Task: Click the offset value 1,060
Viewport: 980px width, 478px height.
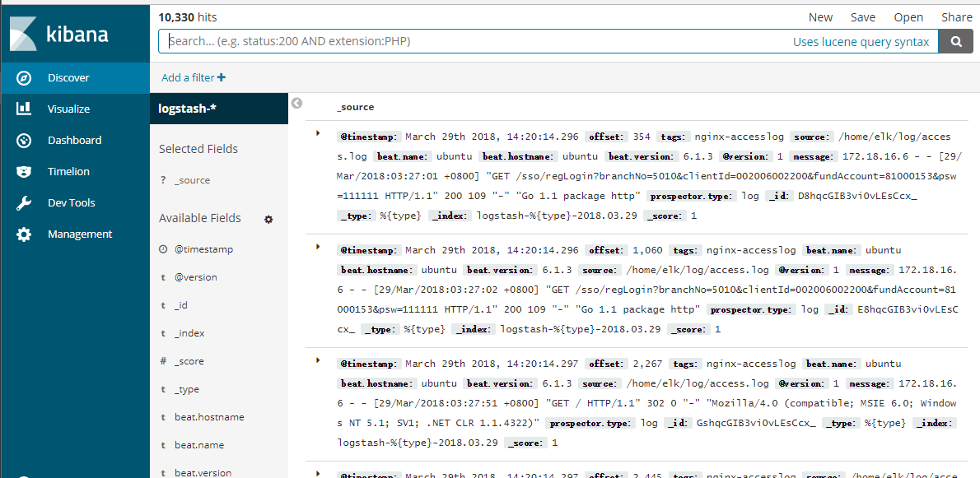Action: (x=646, y=250)
